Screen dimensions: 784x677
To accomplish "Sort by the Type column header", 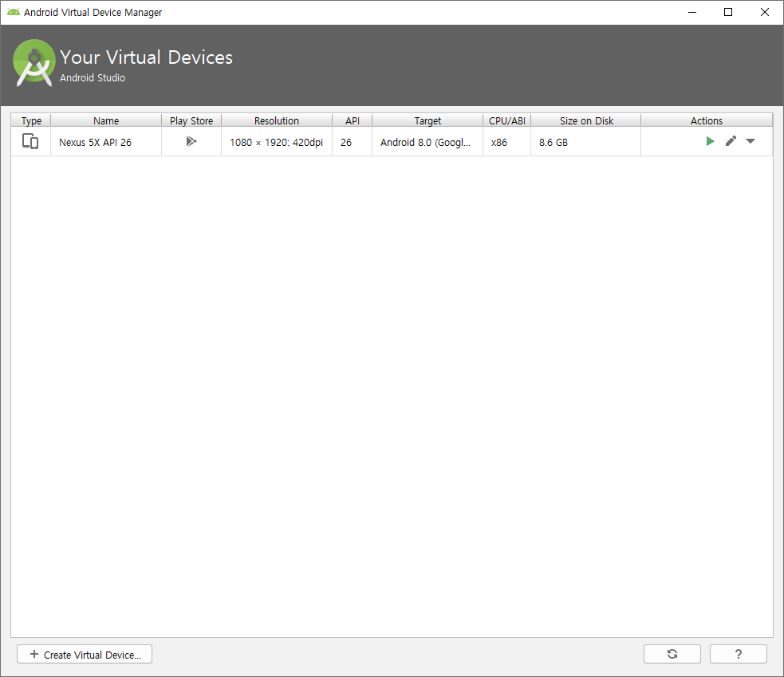I will [x=31, y=120].
